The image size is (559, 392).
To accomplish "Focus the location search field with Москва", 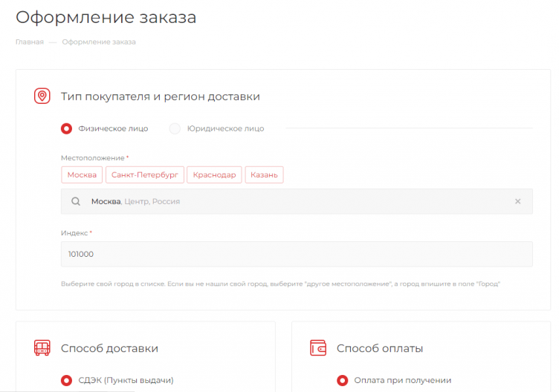I will click(x=297, y=201).
